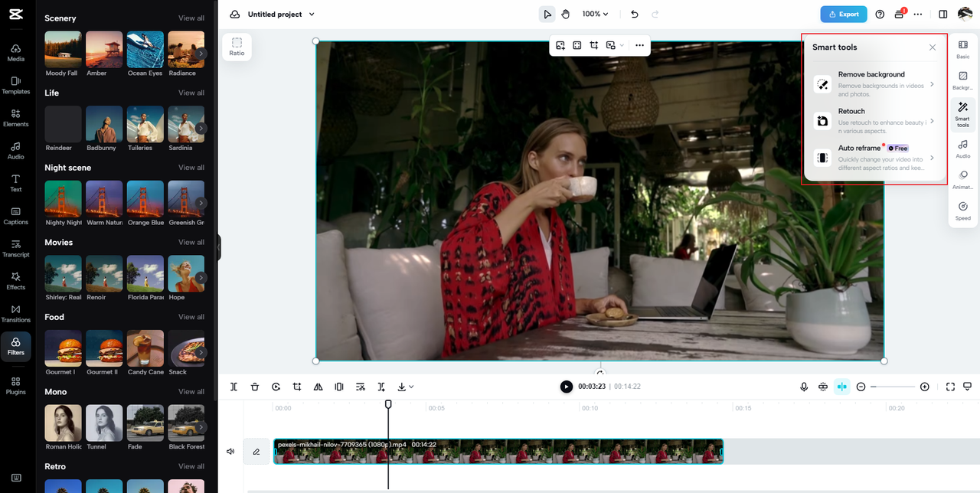The image size is (980, 493).
Task: Click the Export button
Action: [x=844, y=14]
